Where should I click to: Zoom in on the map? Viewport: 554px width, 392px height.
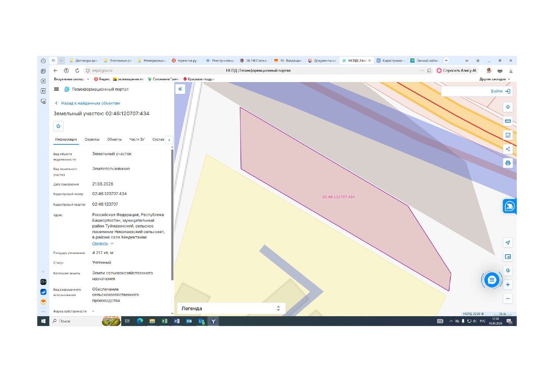coord(508,284)
